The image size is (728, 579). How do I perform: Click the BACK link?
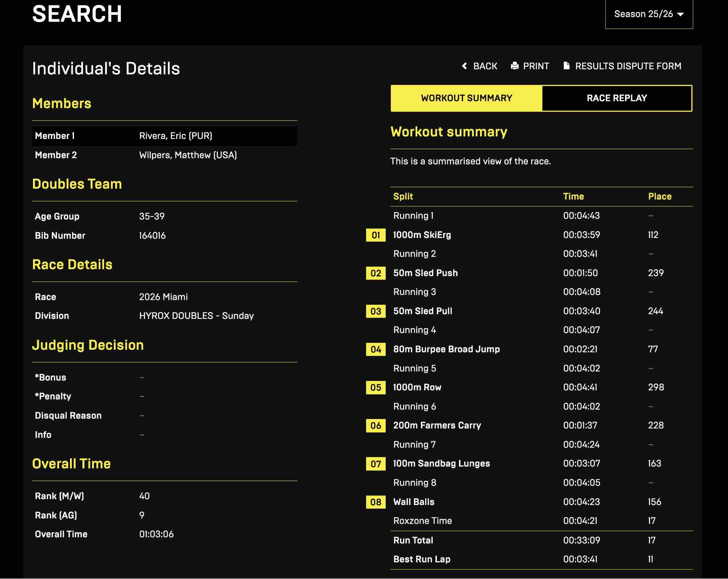pyautogui.click(x=485, y=66)
